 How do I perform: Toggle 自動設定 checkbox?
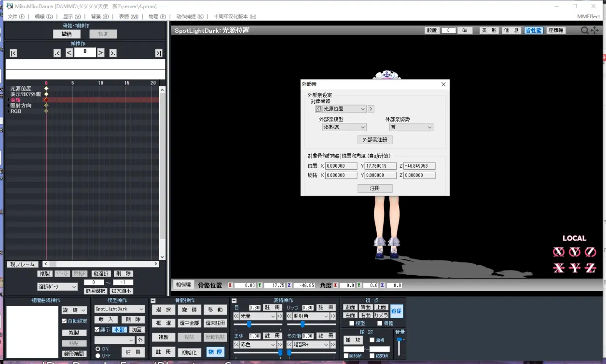[x=64, y=321]
